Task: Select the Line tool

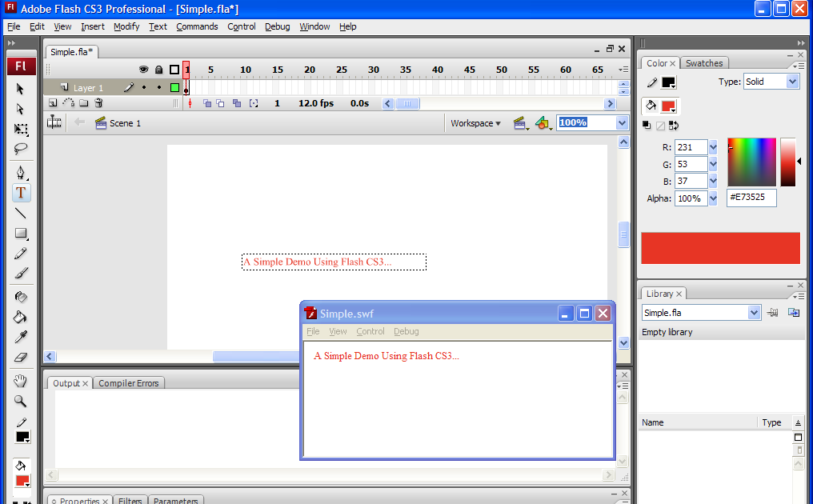Action: [21, 213]
